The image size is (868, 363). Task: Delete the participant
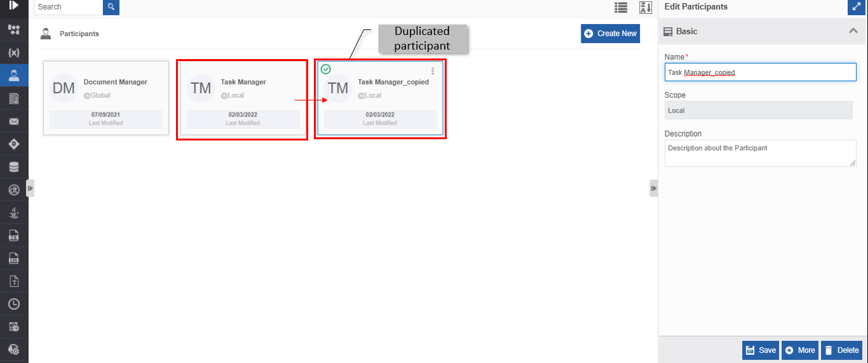click(842, 350)
